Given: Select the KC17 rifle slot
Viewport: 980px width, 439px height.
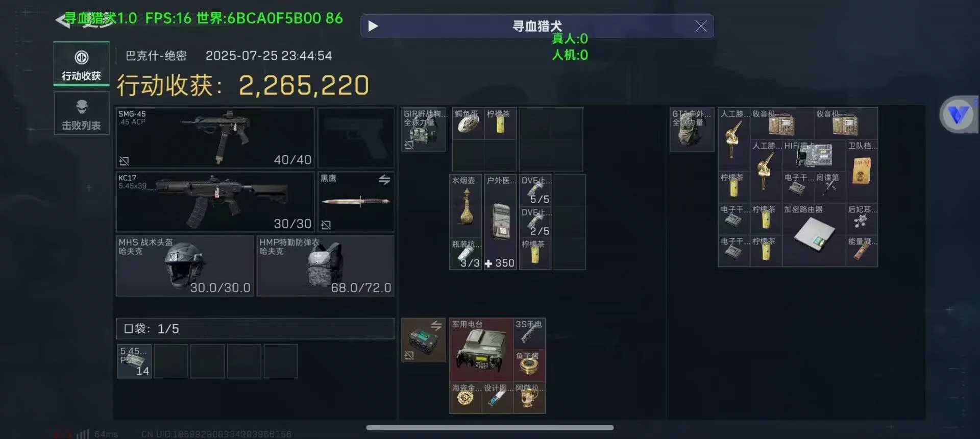Looking at the screenshot, I should pyautogui.click(x=215, y=202).
